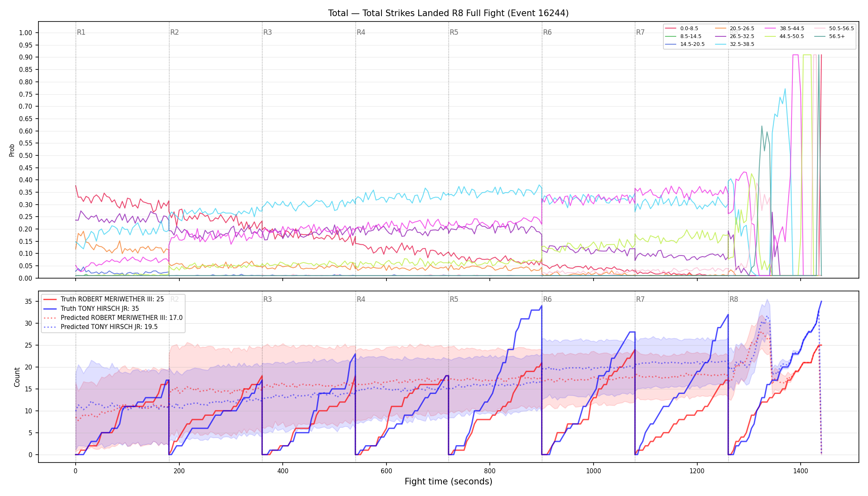Viewport: 868px width, 496px height.
Task: Click the 1000 tick on the fight time axis
Action: [594, 471]
